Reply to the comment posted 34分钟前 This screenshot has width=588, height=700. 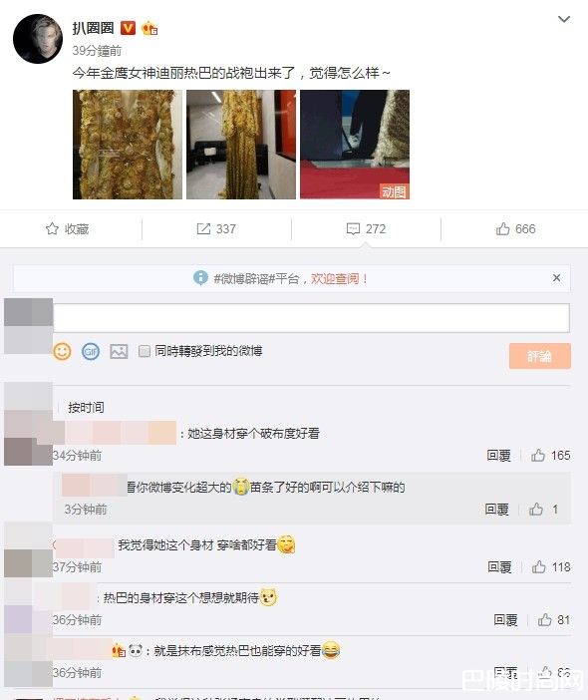[498, 456]
